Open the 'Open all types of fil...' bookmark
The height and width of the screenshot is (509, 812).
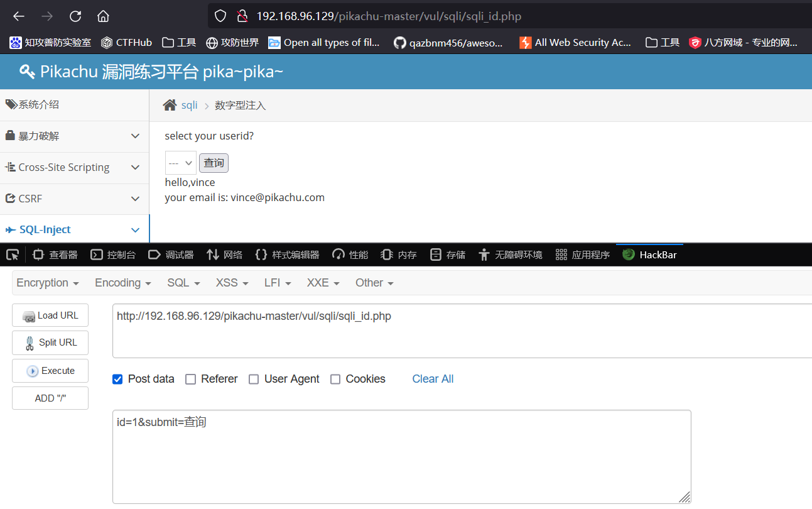point(324,43)
